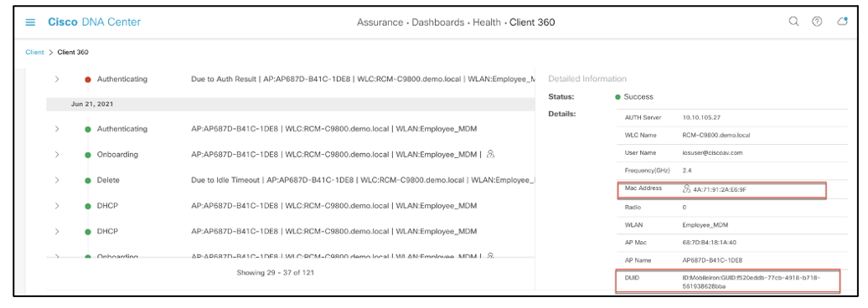The width and height of the screenshot is (868, 308).
Task: Select the WLC Name value RCM-C9800.demo.local
Action: [x=716, y=135]
